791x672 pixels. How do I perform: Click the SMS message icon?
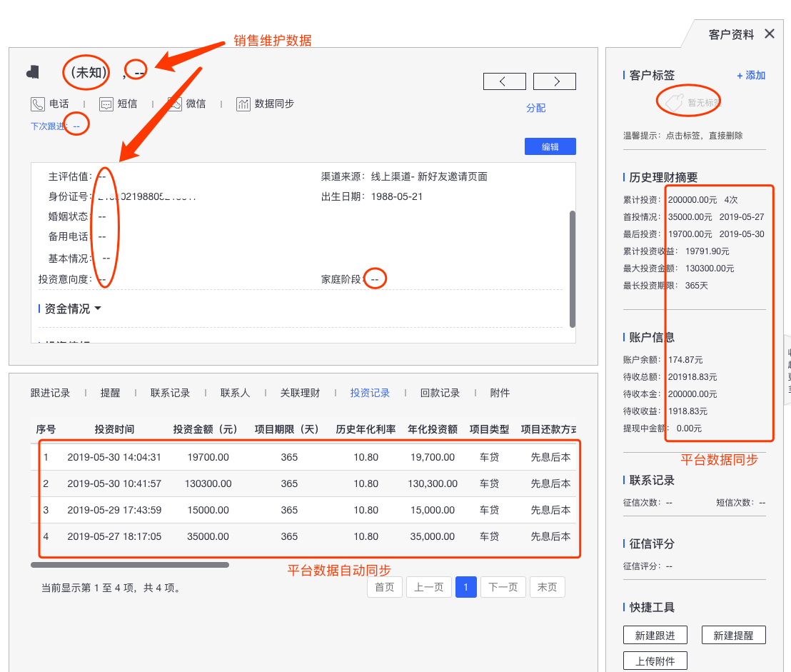106,104
